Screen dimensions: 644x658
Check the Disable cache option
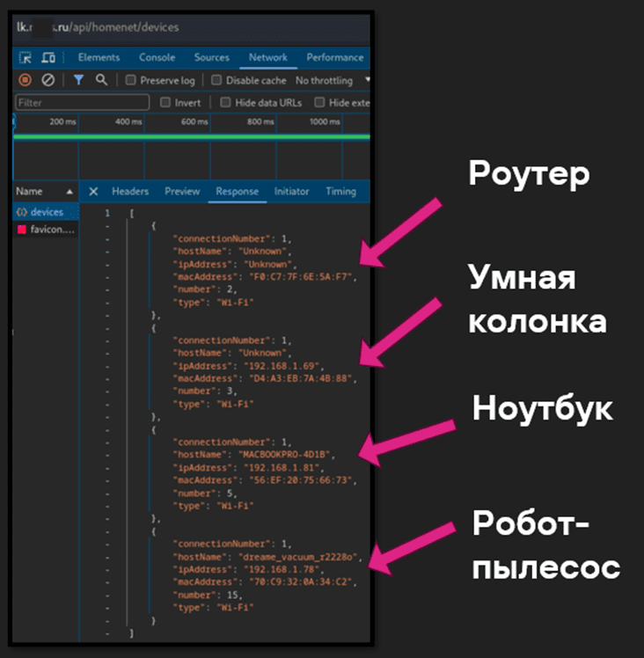216,81
